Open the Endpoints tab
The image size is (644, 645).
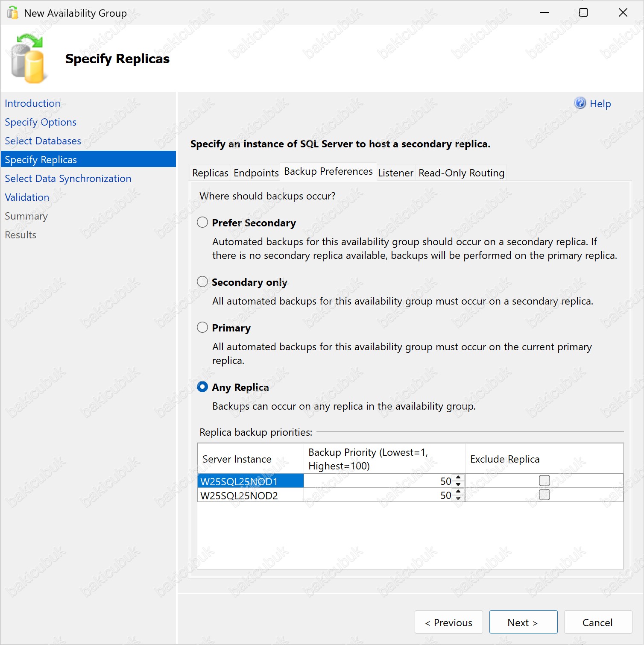pos(256,173)
